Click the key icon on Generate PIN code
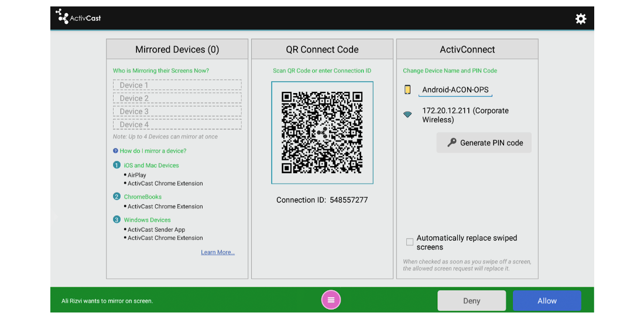Image resolution: width=644 pixels, height=316 pixels. point(452,142)
